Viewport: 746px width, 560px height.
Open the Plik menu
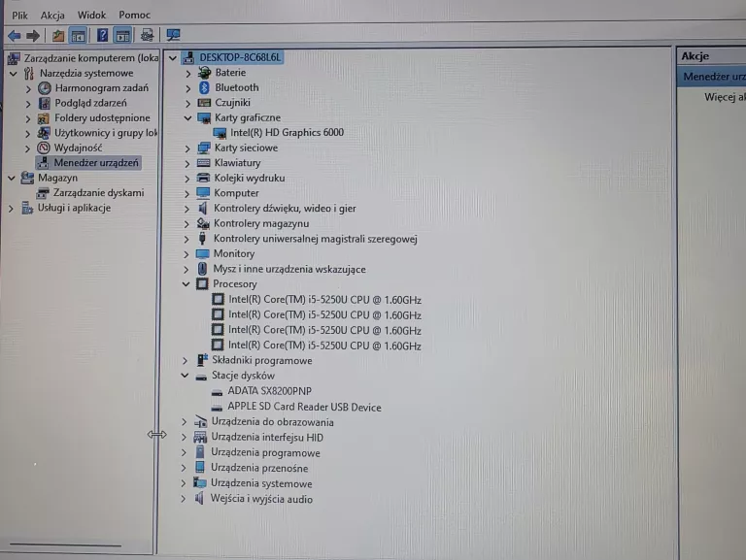20,16
